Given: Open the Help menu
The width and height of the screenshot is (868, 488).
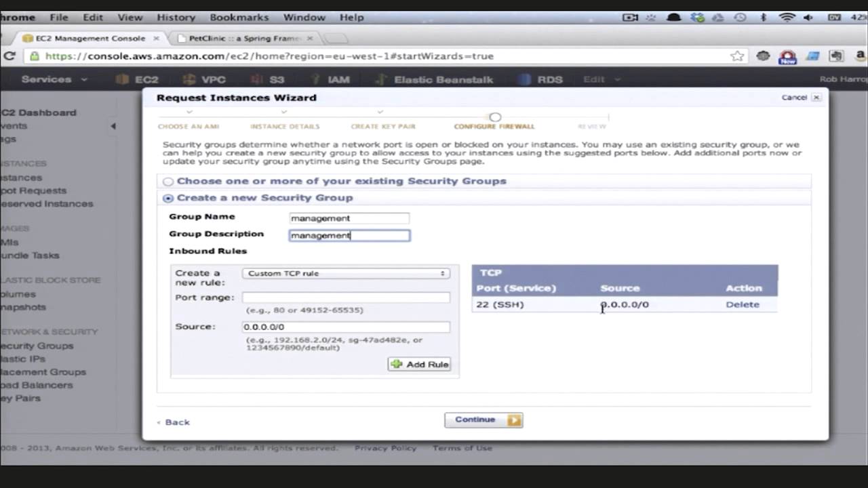Looking at the screenshot, I should pyautogui.click(x=352, y=18).
